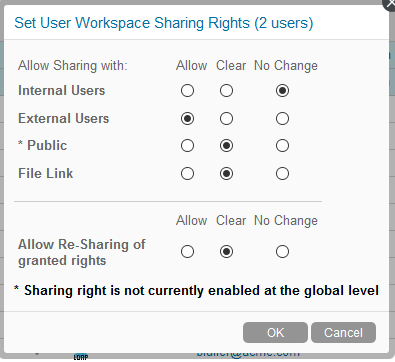Viewport: 395px width, 362px height.
Task: Select No Change for Public sharing
Action: [282, 146]
